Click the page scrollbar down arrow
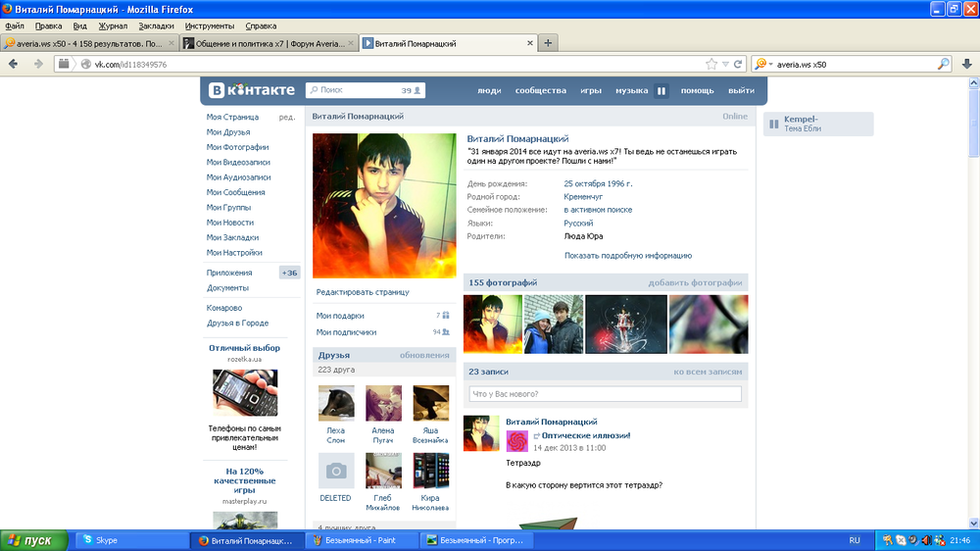 pos(974,523)
